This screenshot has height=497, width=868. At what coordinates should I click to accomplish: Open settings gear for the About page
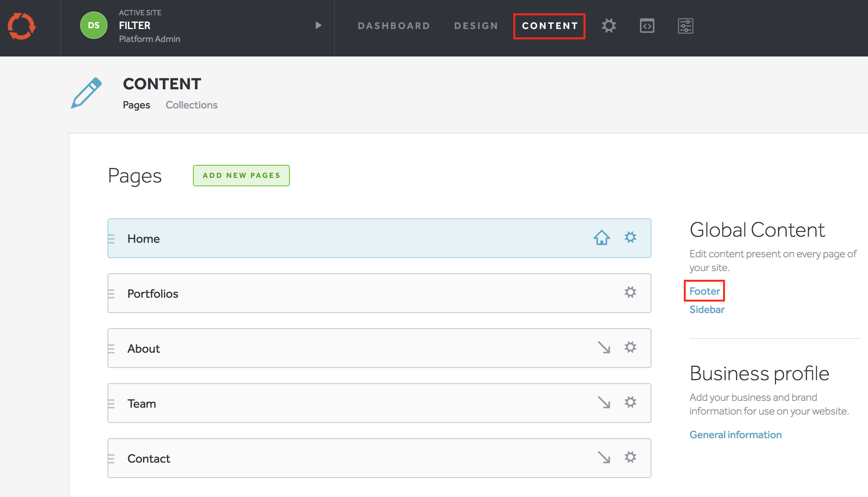point(630,347)
